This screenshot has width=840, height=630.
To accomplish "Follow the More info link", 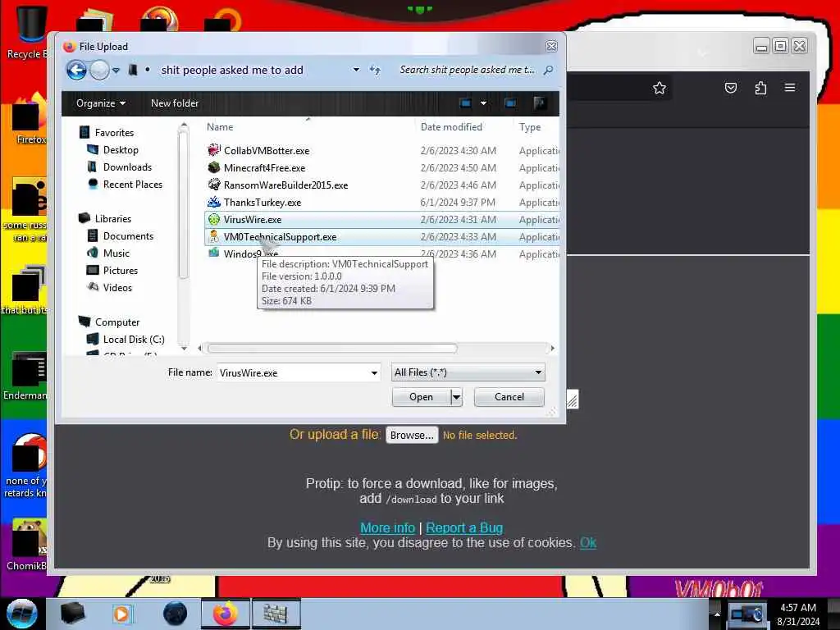I will pyautogui.click(x=387, y=527).
